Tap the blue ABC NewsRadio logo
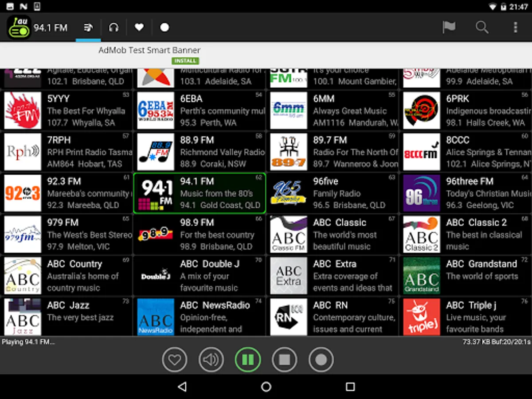This screenshot has width=532, height=399. (x=156, y=317)
